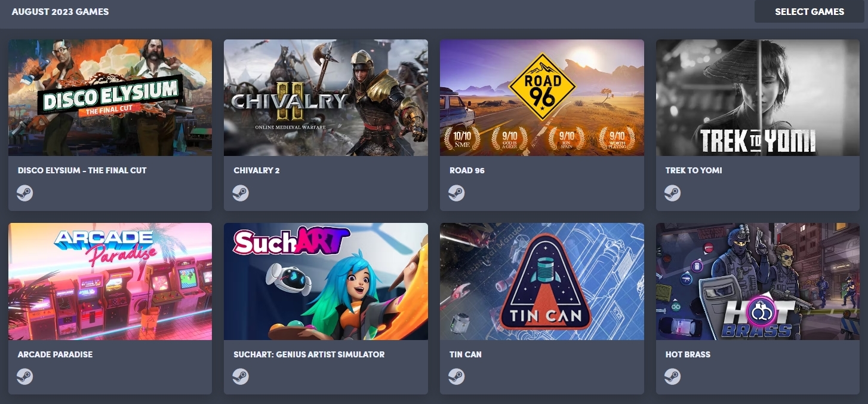Click Steam icon under Hot Brass

673,377
